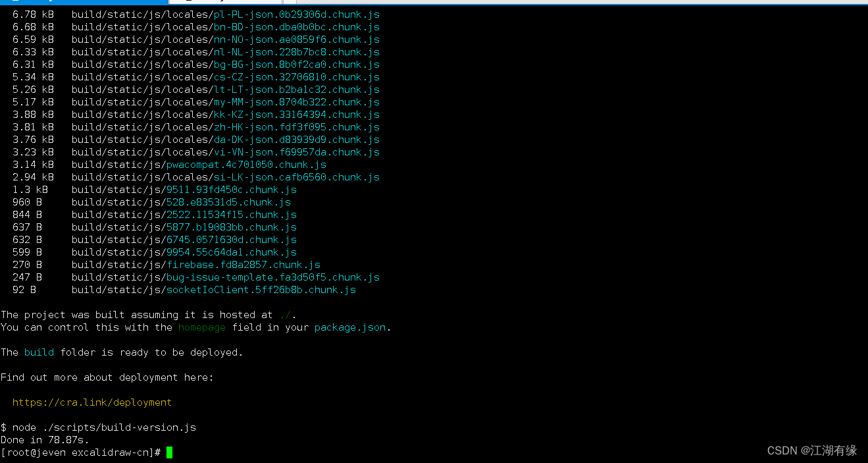This screenshot has width=868, height=463.
Task: Click 'Find out more about deployment here:' text
Action: (x=107, y=377)
